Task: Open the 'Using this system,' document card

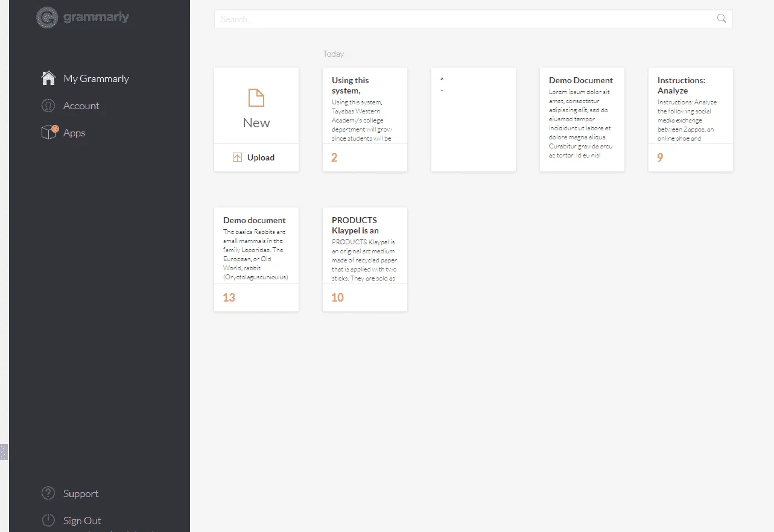Action: [x=365, y=119]
